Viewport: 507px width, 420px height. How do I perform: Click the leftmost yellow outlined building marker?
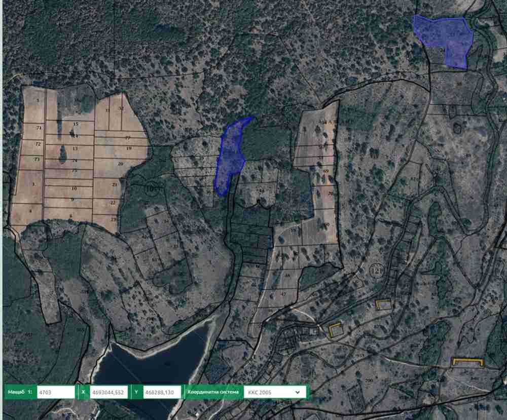pos(336,330)
